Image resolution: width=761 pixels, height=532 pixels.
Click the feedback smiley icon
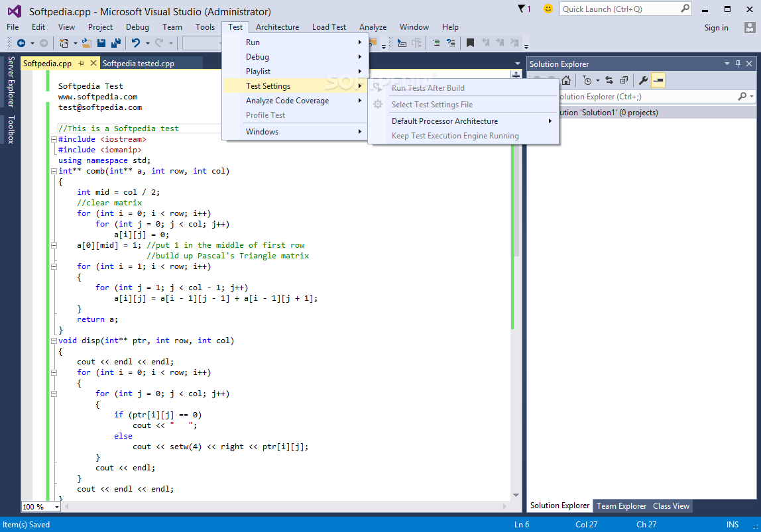(548, 9)
